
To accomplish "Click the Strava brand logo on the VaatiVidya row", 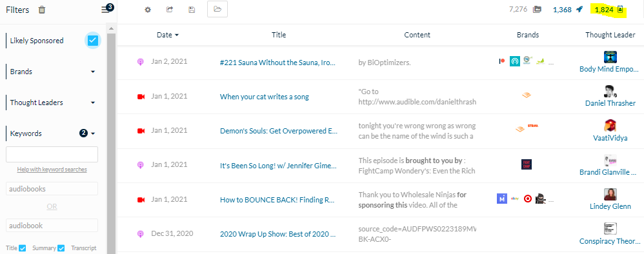I will [533, 126].
